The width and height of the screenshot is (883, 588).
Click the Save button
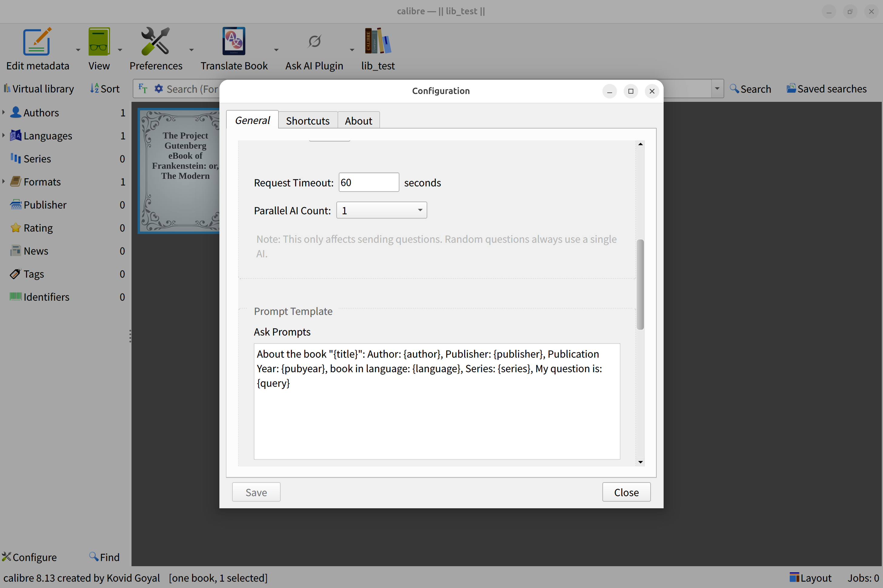[x=256, y=492]
